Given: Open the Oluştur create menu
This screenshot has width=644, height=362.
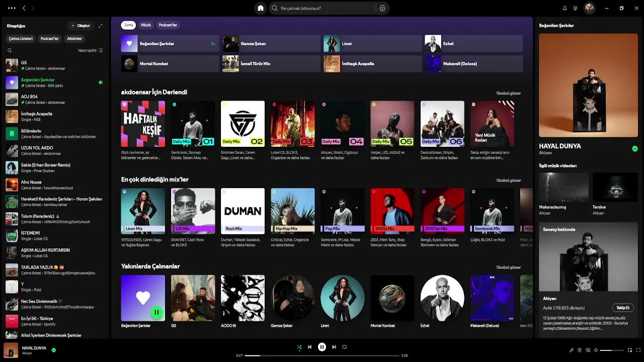Looking at the screenshot, I should click(80, 26).
